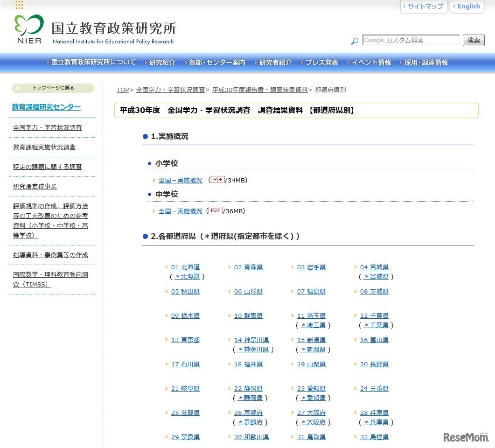Click the arrow bullet beside 01 北海道

[167, 267]
